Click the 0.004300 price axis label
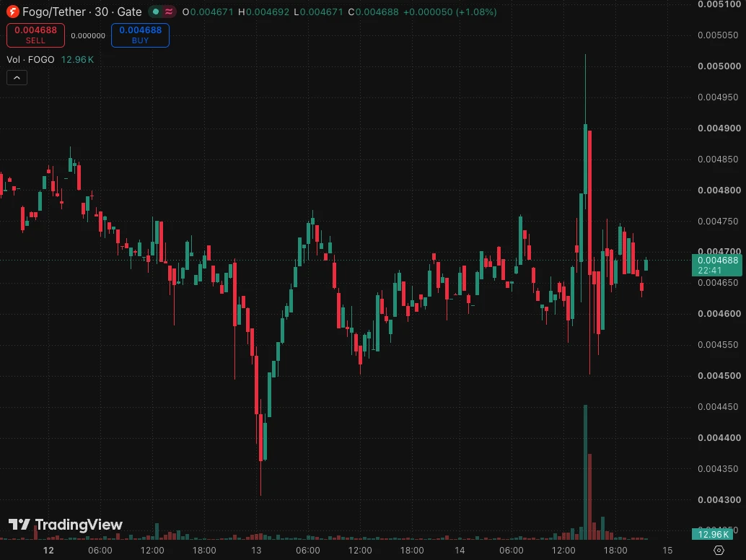The image size is (746, 560). (719, 499)
